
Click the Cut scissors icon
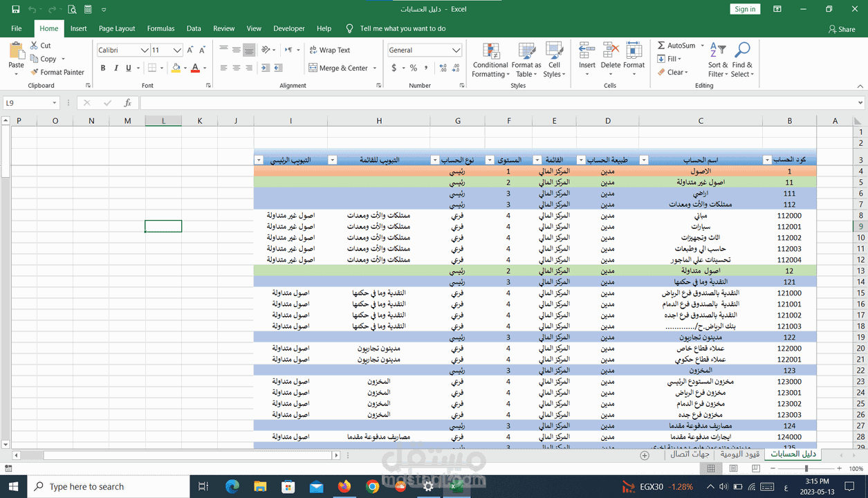(35, 46)
